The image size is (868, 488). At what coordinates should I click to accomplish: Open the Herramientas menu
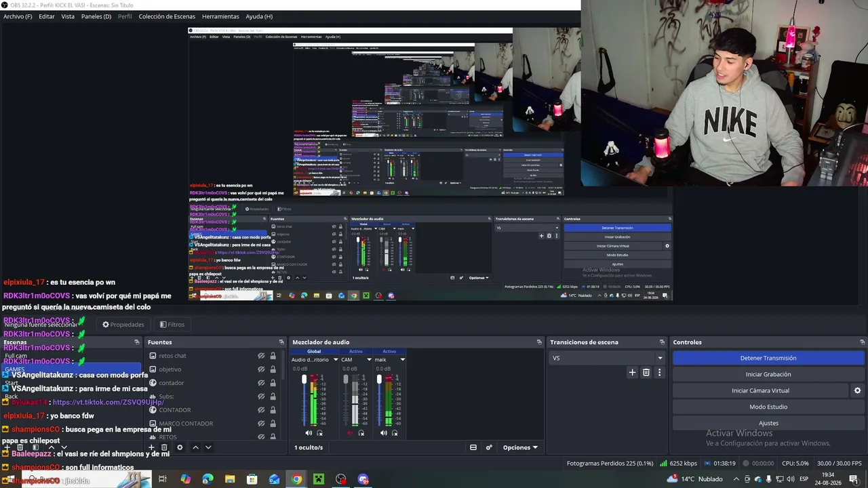220,16
